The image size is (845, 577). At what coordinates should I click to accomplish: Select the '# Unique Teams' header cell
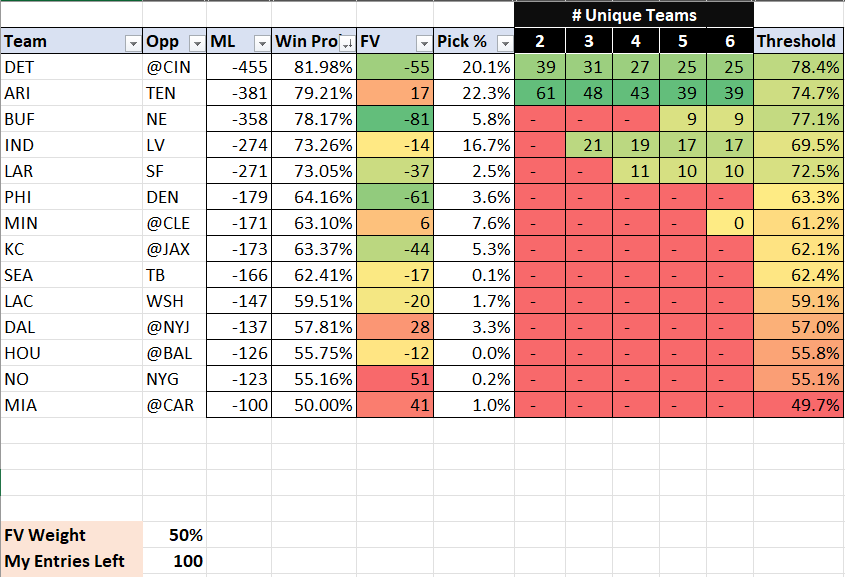click(634, 15)
